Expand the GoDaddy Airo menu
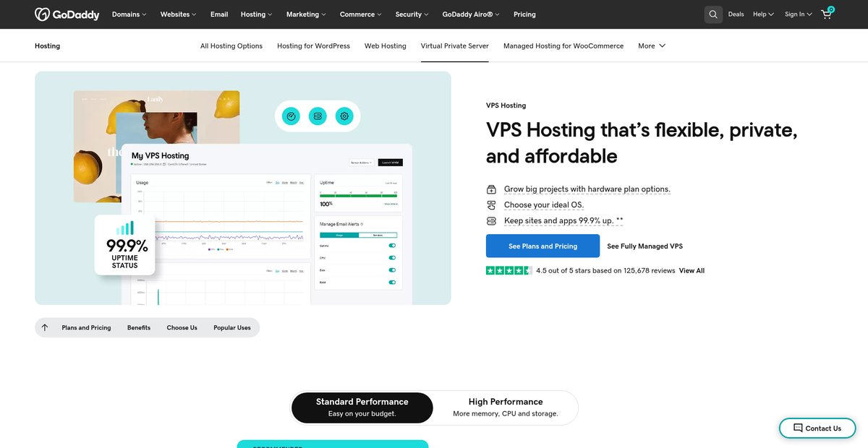The image size is (868, 448). (x=471, y=14)
